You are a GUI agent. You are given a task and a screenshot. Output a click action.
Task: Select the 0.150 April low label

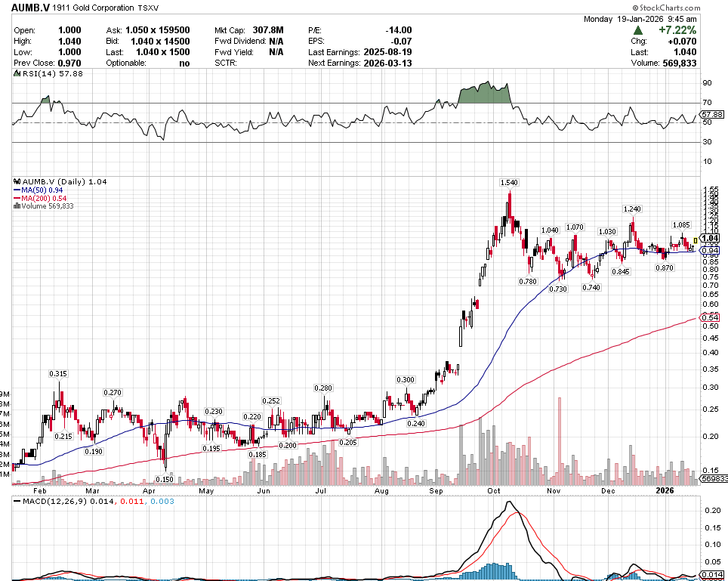pos(164,479)
